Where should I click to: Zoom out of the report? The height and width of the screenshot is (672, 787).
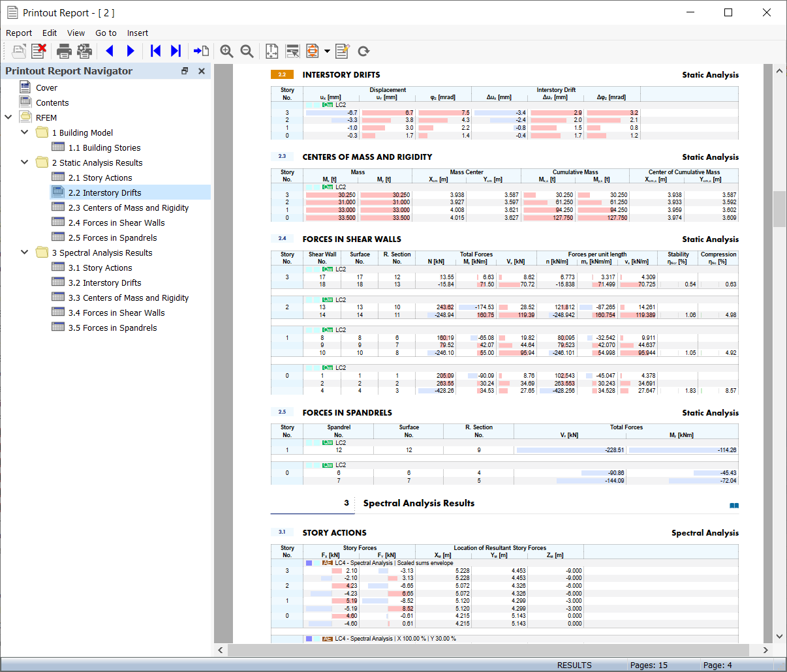247,51
